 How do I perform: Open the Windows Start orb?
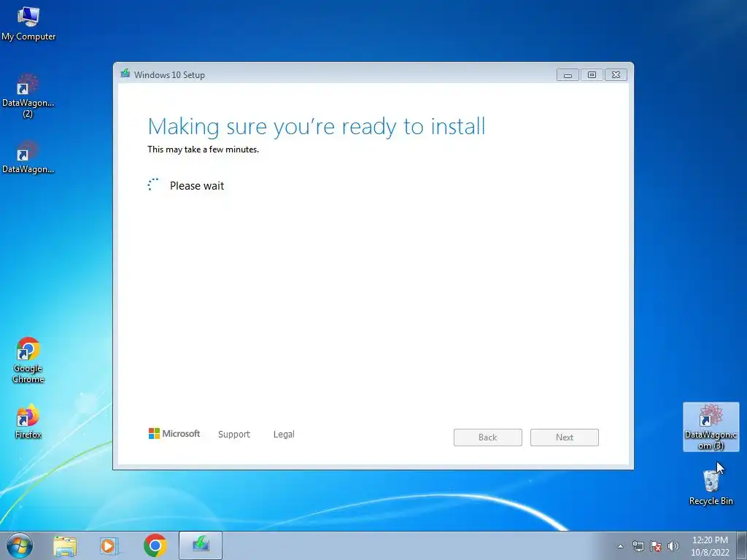pyautogui.click(x=19, y=545)
